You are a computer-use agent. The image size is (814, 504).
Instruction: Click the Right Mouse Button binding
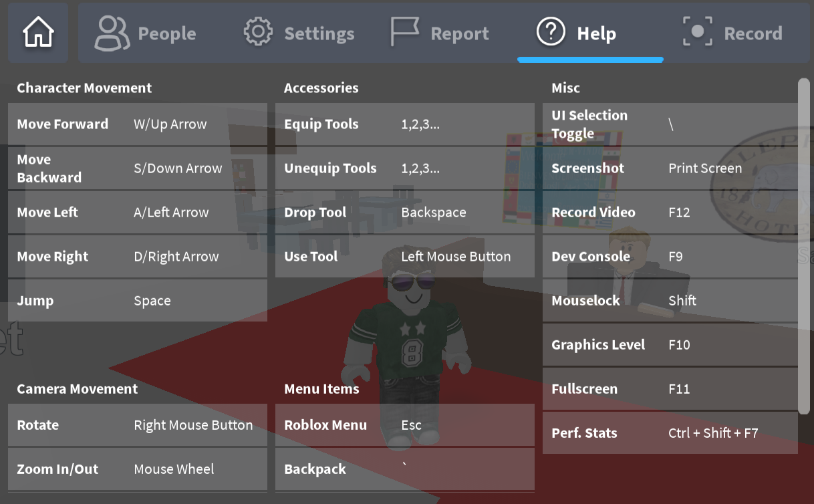point(193,425)
